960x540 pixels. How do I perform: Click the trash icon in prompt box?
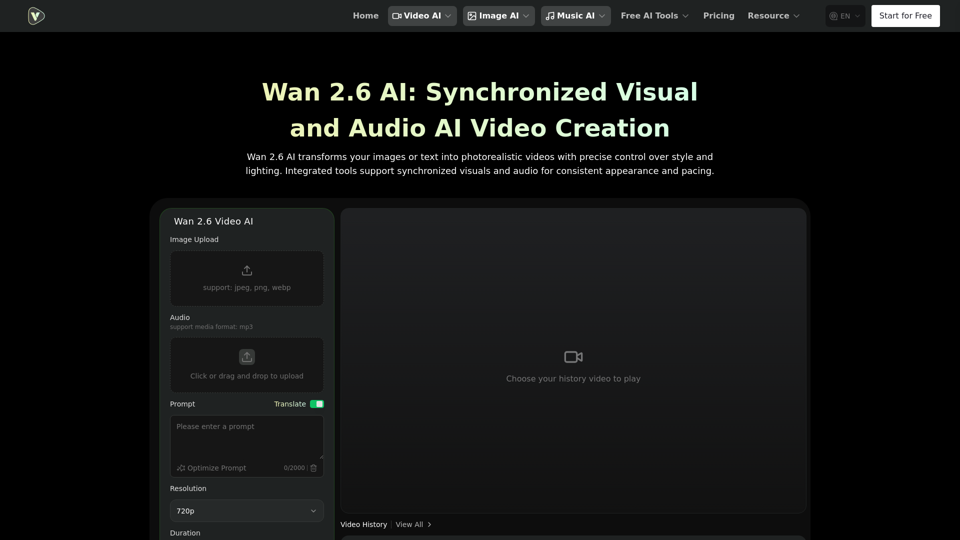pyautogui.click(x=313, y=468)
